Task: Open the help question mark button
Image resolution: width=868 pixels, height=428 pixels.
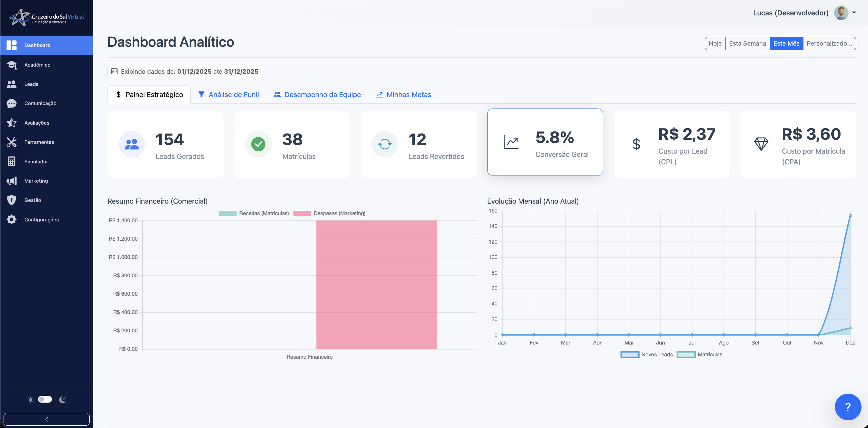Action: point(848,407)
